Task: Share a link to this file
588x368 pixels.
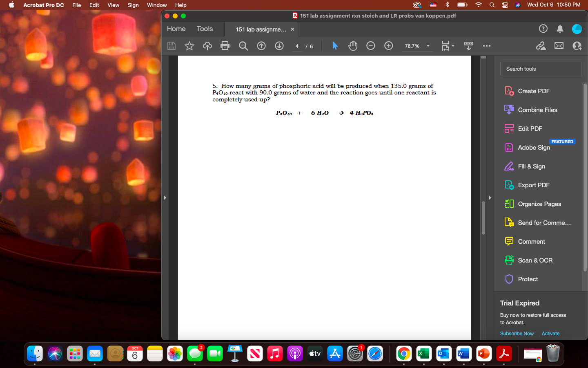Action: [541, 46]
